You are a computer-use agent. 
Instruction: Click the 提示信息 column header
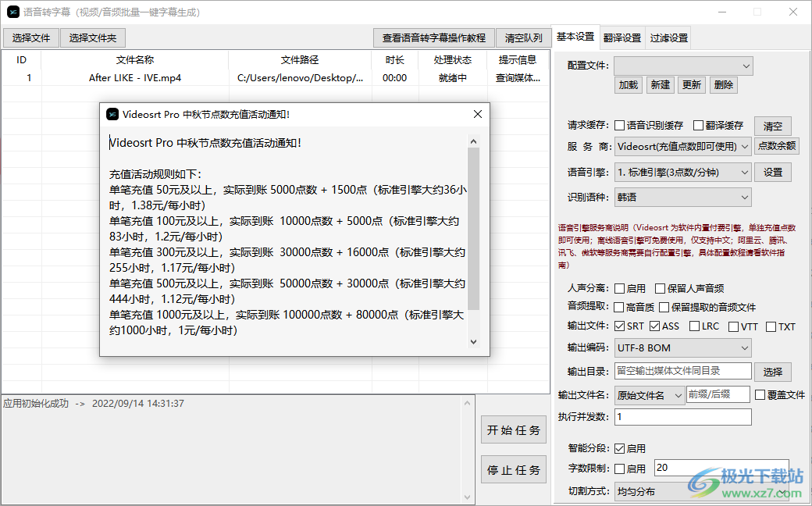tap(518, 60)
